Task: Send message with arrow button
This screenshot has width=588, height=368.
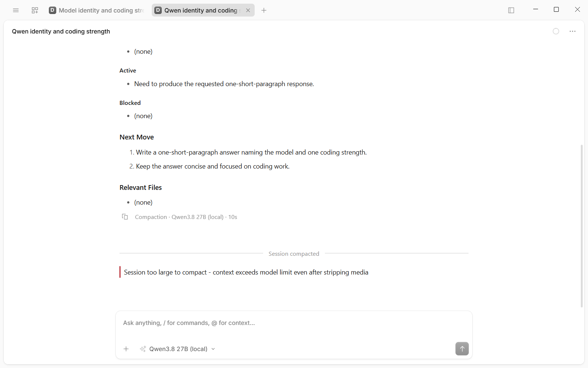Action: coord(462,348)
